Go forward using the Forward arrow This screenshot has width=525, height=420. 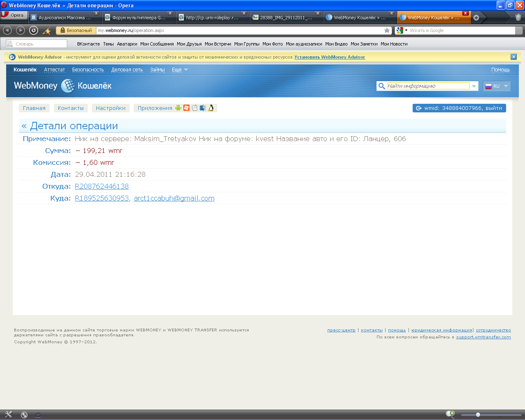[x=21, y=30]
